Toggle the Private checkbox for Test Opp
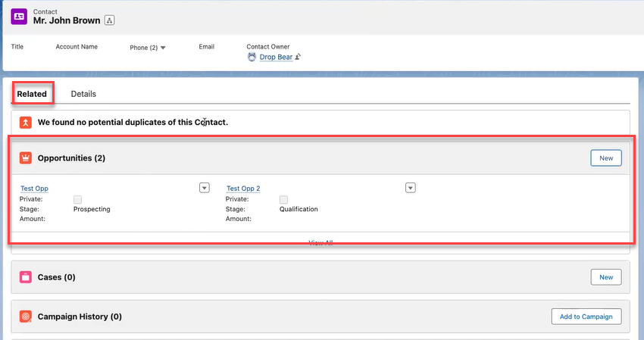Image resolution: width=644 pixels, height=340 pixels. pos(77,199)
